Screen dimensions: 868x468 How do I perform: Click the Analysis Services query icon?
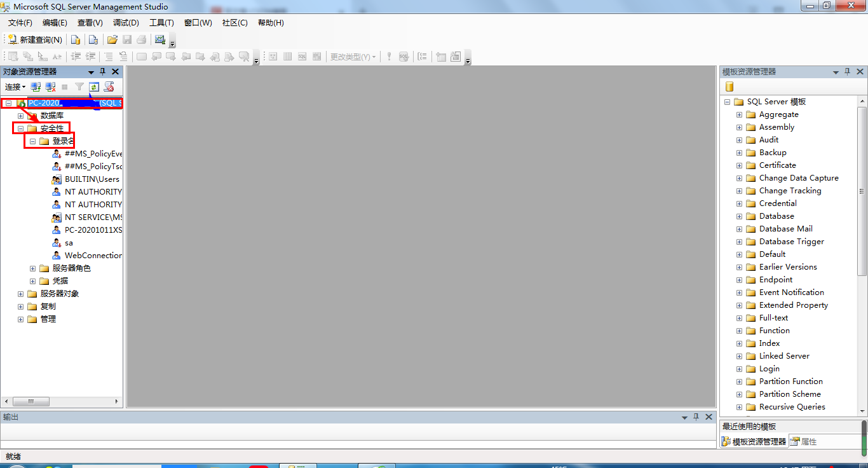tap(93, 39)
